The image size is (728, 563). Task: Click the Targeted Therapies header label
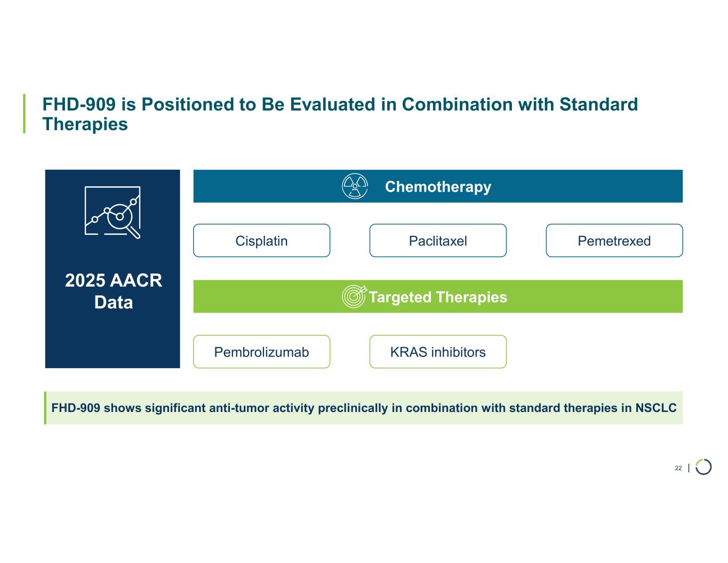[438, 297]
